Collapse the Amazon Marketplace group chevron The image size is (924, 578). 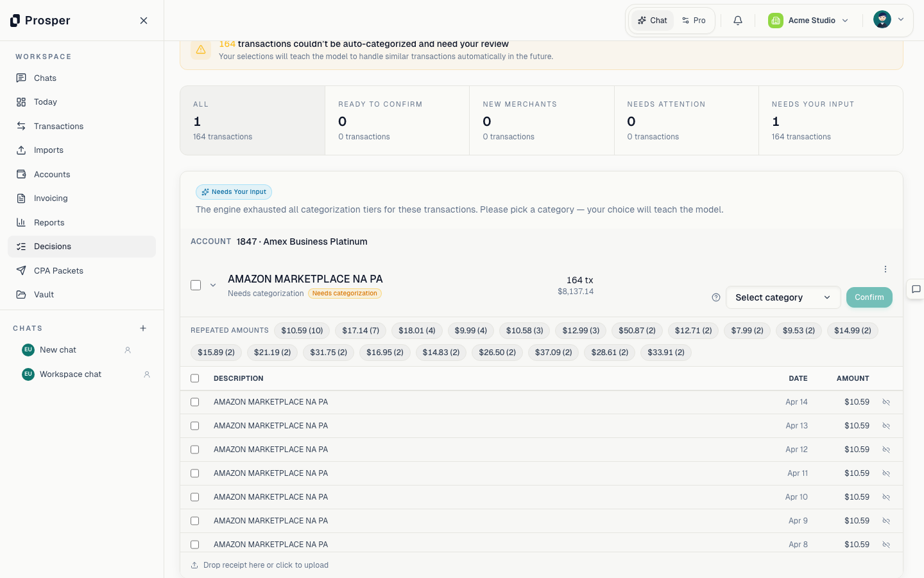click(x=213, y=285)
